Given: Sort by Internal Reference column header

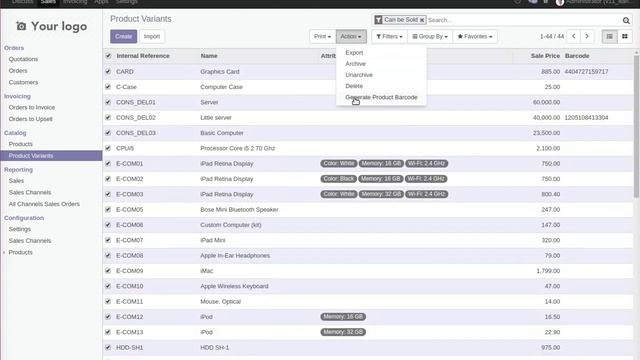Looking at the screenshot, I should [x=143, y=56].
